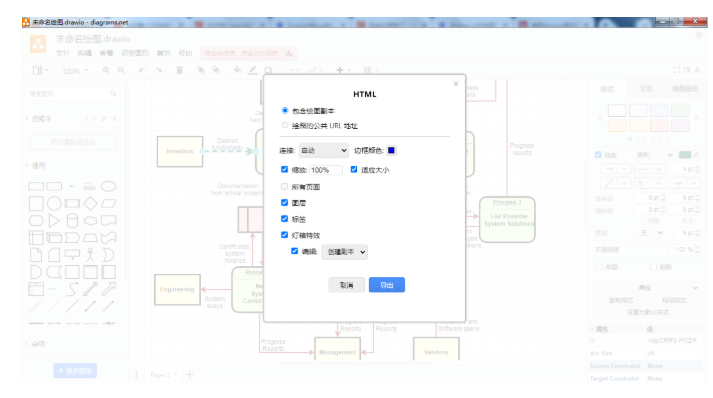713x398 pixels.
Task: Click the unsaved changes save banner
Action: coord(249,53)
